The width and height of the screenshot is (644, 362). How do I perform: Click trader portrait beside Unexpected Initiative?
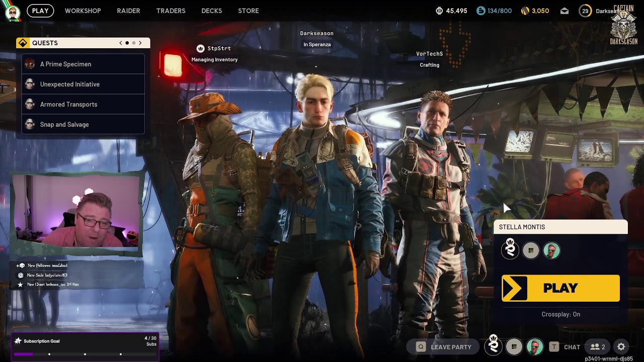[x=30, y=84]
